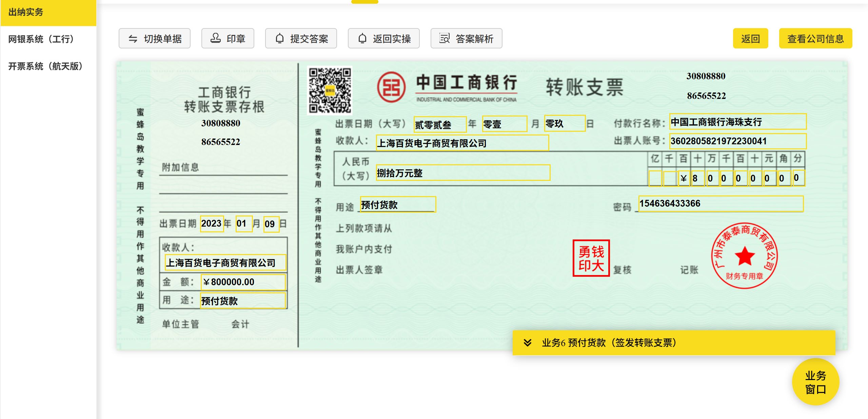
Task: Click the stub 收款人 payee field
Action: (226, 263)
